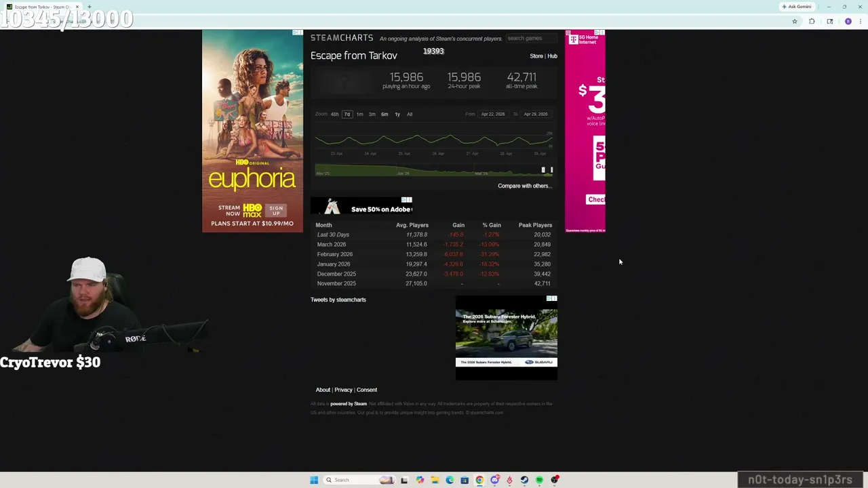Select the January 2026 row label
Image resolution: width=868 pixels, height=488 pixels.
click(334, 264)
